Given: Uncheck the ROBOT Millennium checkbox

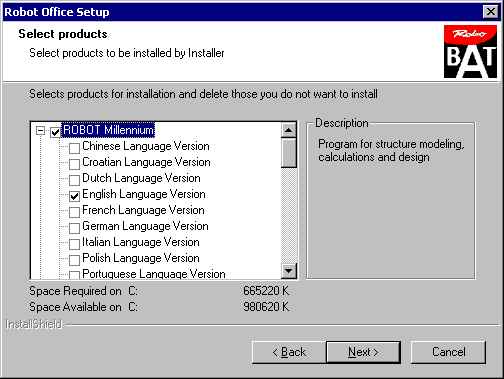Looking at the screenshot, I should point(55,132).
